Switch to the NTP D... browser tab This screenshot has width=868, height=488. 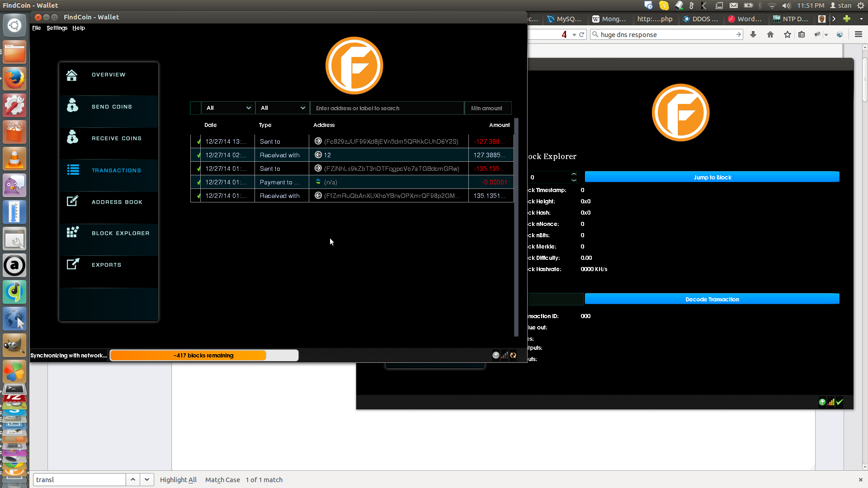[791, 19]
